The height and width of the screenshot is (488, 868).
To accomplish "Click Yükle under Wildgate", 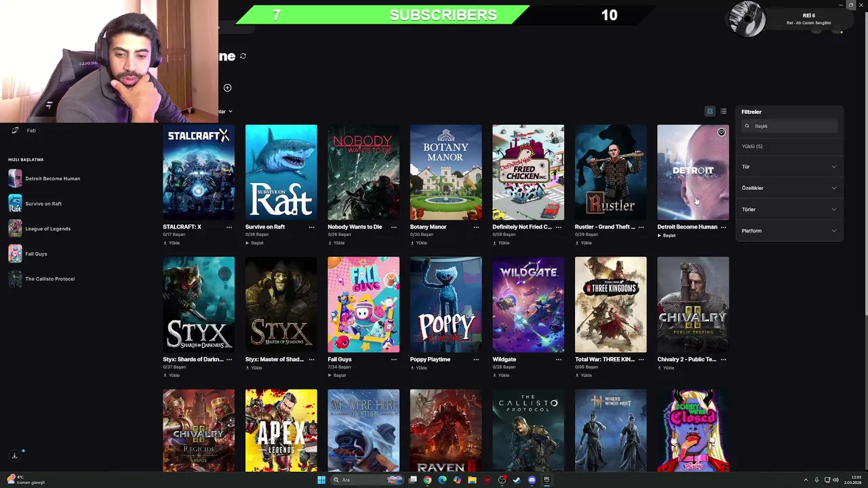I will [x=501, y=375].
